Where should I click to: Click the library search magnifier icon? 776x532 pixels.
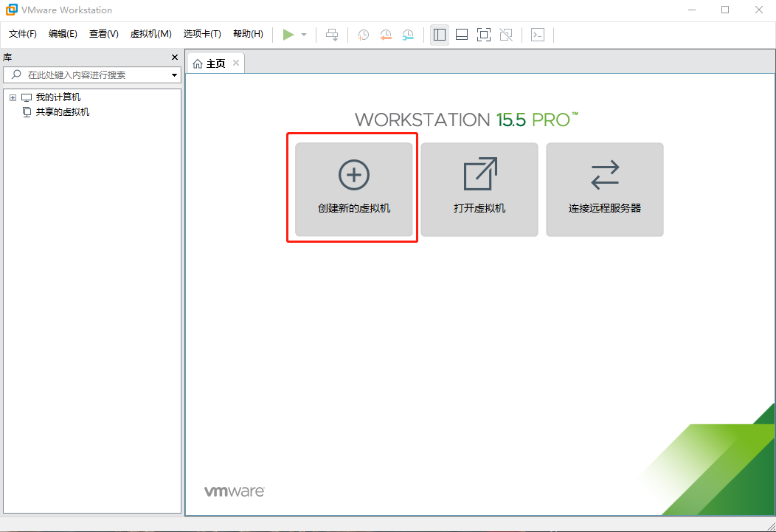tap(16, 75)
